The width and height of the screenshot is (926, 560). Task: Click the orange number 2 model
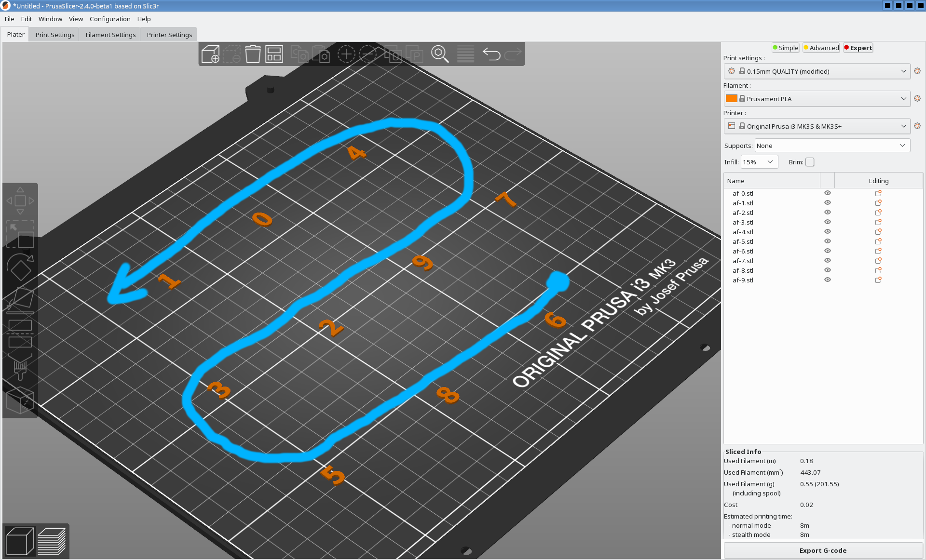331,328
